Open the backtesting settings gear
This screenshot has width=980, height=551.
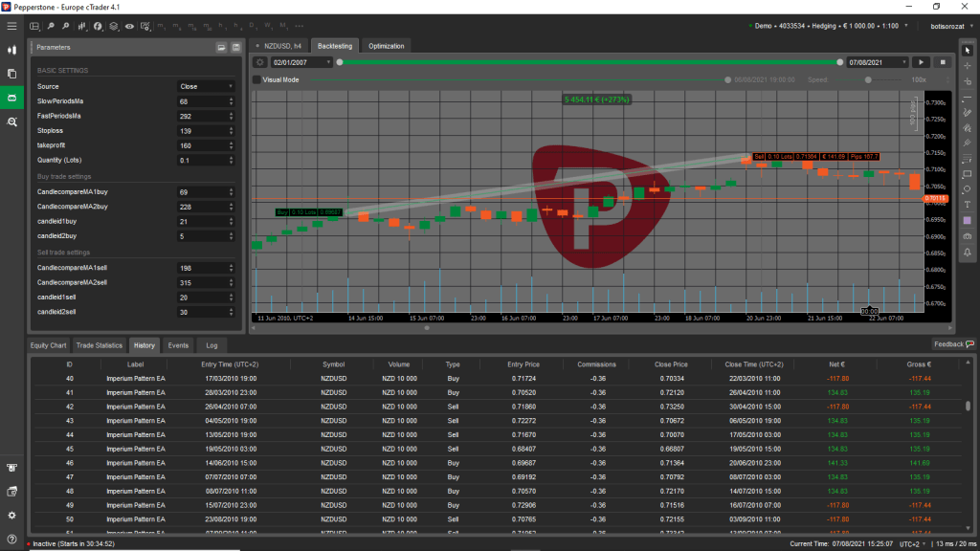259,62
